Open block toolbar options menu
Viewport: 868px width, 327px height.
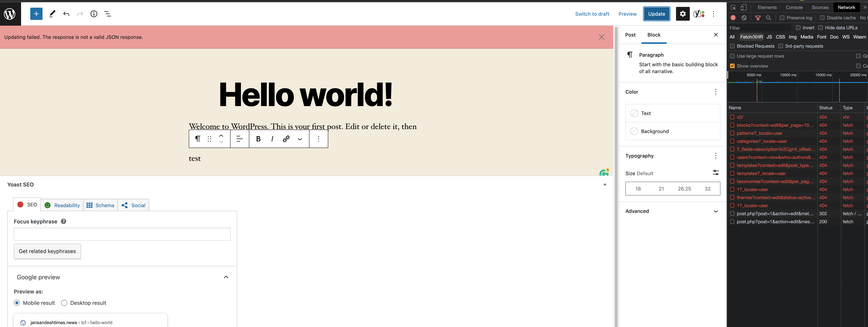tap(319, 139)
